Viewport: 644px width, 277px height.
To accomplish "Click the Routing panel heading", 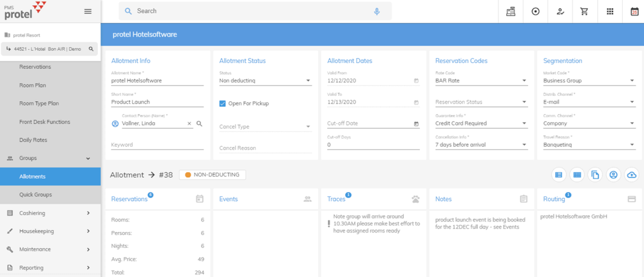I will point(554,200).
